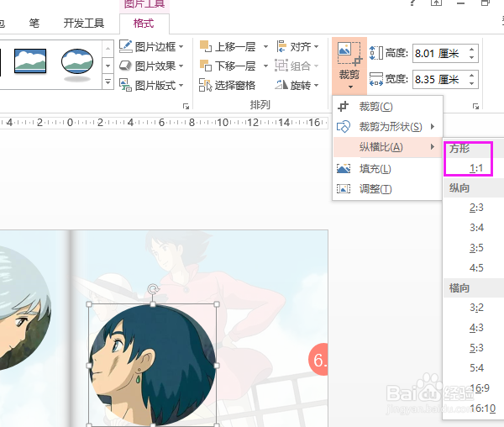
Task: Open the Group (组合) dropdown
Action: point(297,66)
